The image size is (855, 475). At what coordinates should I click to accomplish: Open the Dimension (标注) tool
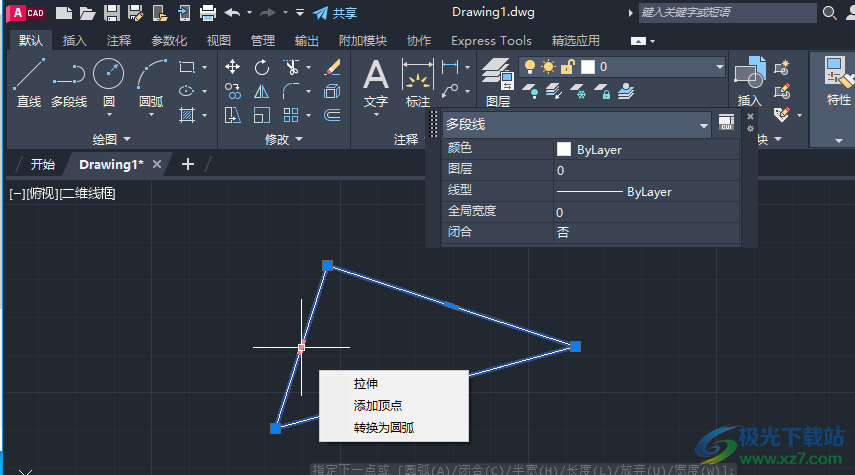418,83
